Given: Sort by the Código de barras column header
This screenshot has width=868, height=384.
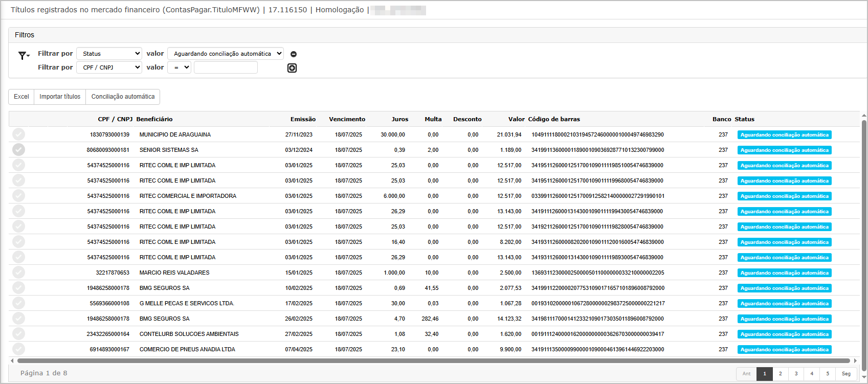Looking at the screenshot, I should (x=554, y=119).
